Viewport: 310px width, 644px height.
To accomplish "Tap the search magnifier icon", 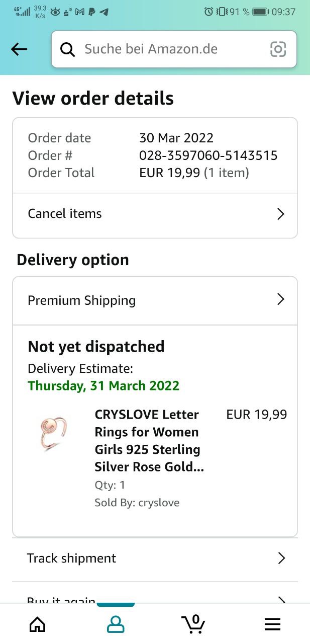I will [x=67, y=49].
